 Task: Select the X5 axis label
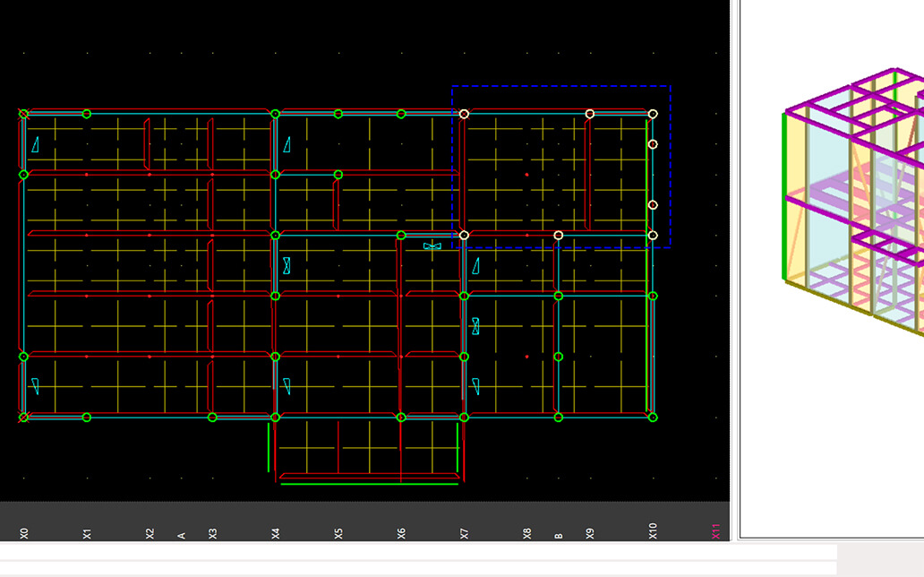[338, 533]
